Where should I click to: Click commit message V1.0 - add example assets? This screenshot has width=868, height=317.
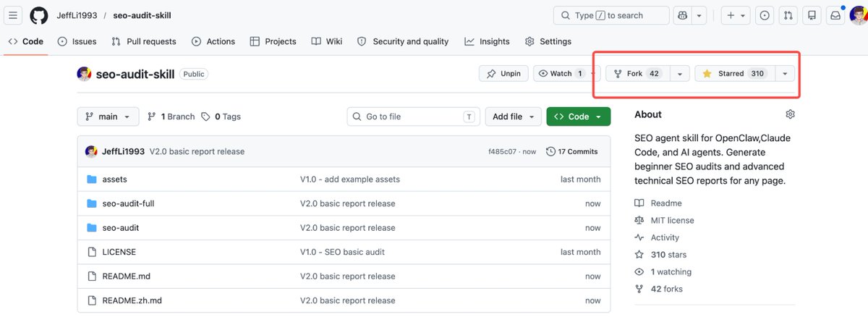350,179
